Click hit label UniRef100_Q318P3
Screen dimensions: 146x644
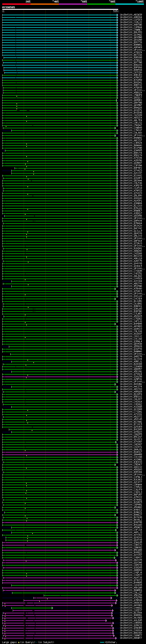click(x=131, y=178)
